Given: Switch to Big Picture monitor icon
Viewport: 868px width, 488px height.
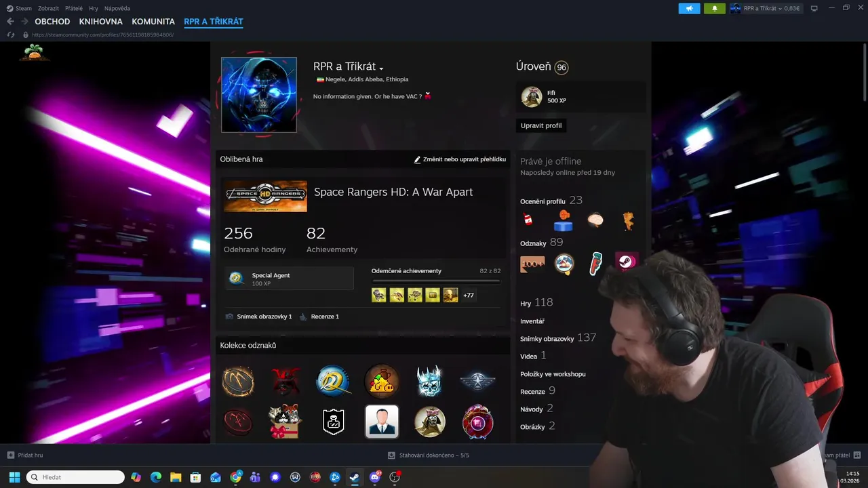Looking at the screenshot, I should (814, 8).
